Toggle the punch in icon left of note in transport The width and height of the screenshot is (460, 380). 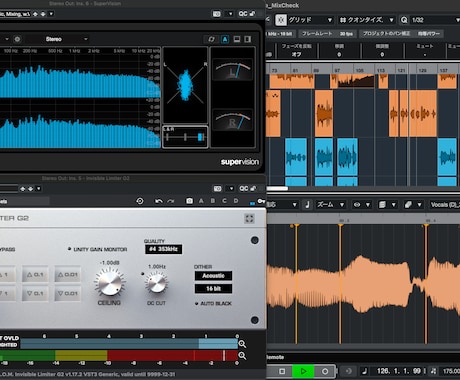click(x=348, y=371)
